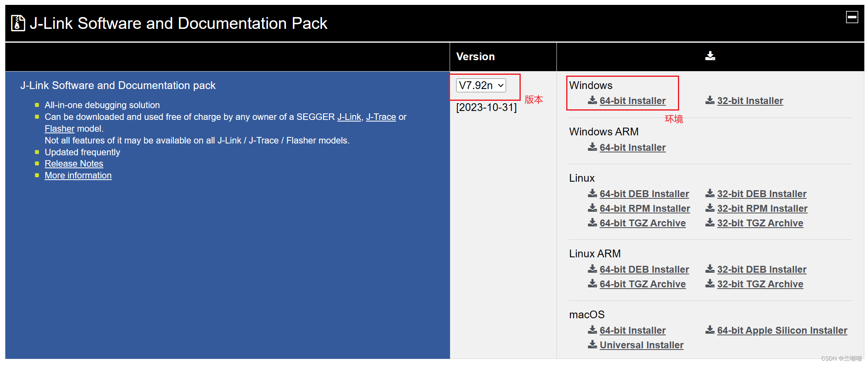Click download icon beside Linux ARM 64-bit DEB Installer

(593, 269)
